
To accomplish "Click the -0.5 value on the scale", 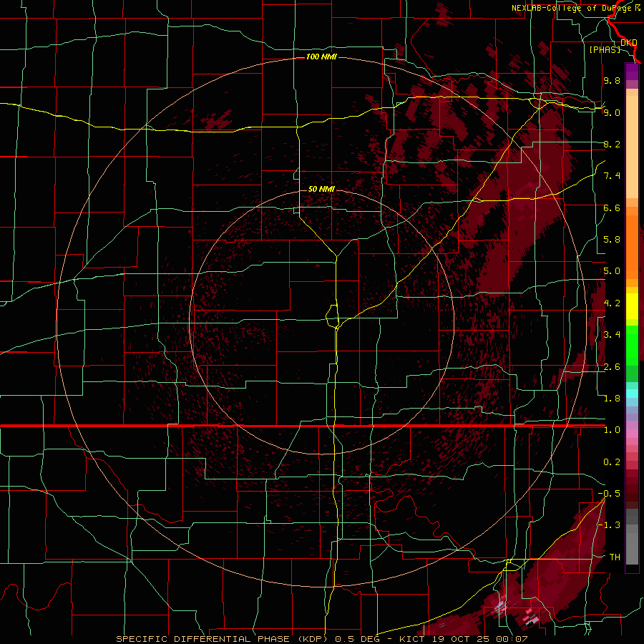I will 609,494.
